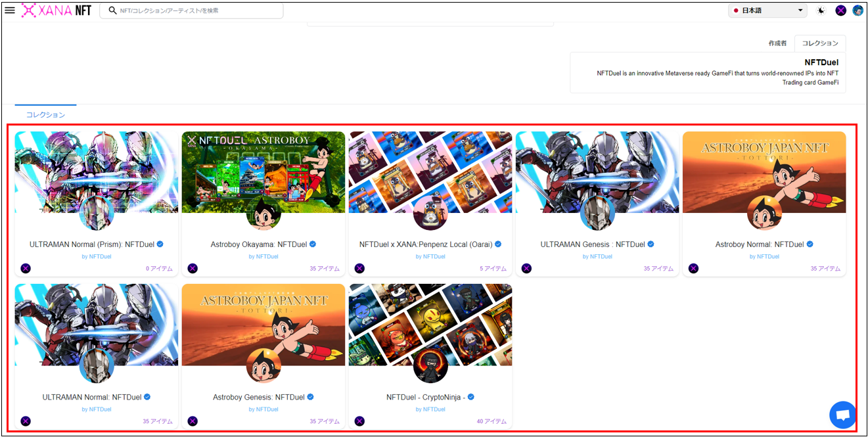Click the NFT search input field

pos(191,11)
